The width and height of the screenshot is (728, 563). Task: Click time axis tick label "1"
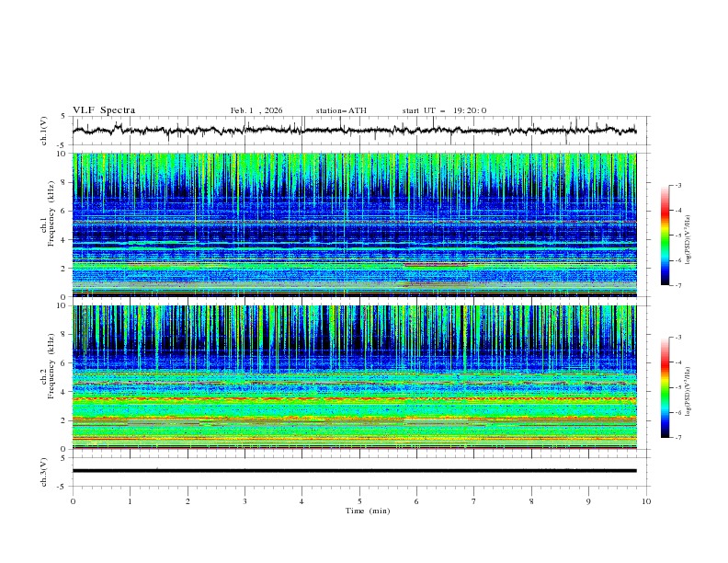[130, 501]
